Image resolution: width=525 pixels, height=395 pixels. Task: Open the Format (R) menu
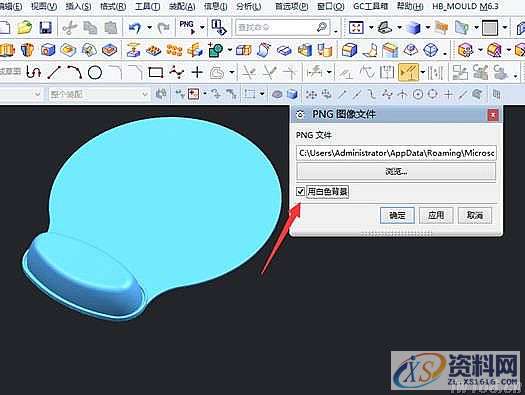coord(113,6)
